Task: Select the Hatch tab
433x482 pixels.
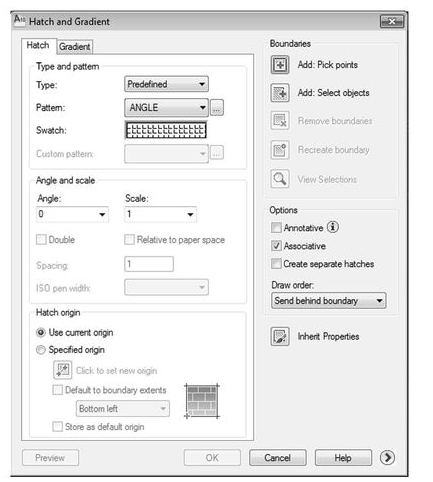Action: [38, 45]
